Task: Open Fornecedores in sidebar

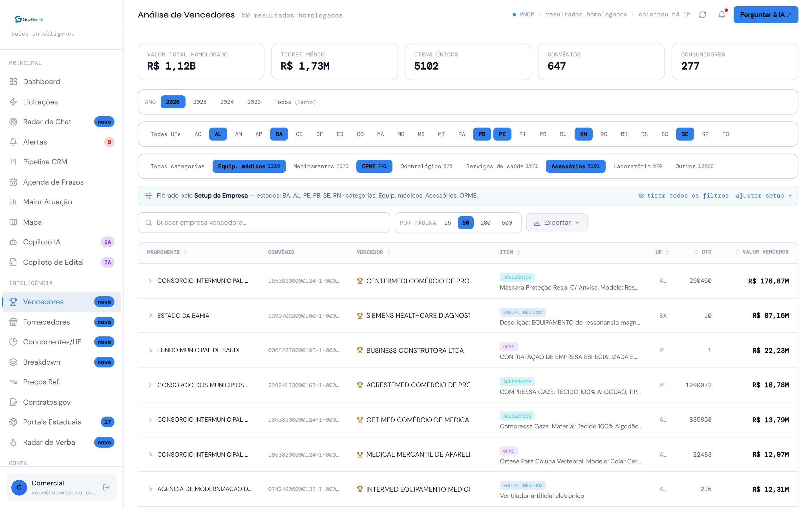Action: [62, 322]
